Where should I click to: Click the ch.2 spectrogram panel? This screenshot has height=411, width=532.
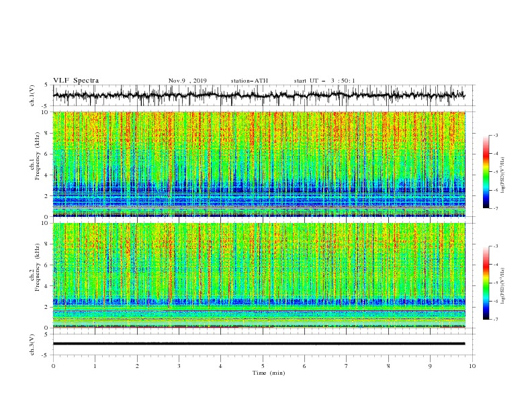(x=259, y=275)
